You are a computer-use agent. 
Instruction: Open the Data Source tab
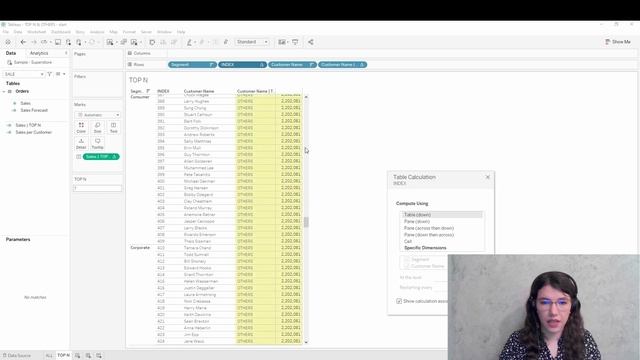tap(17, 356)
